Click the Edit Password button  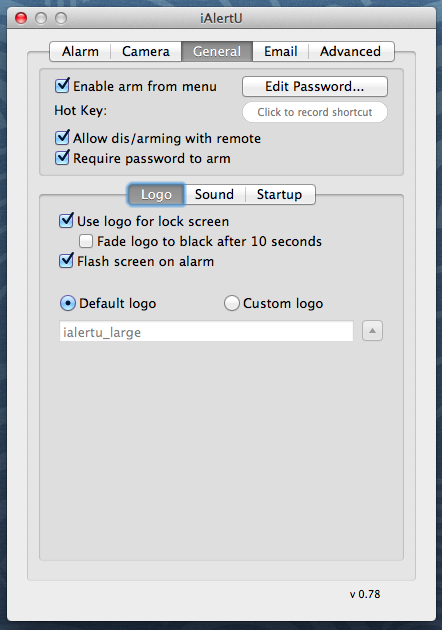[315, 86]
